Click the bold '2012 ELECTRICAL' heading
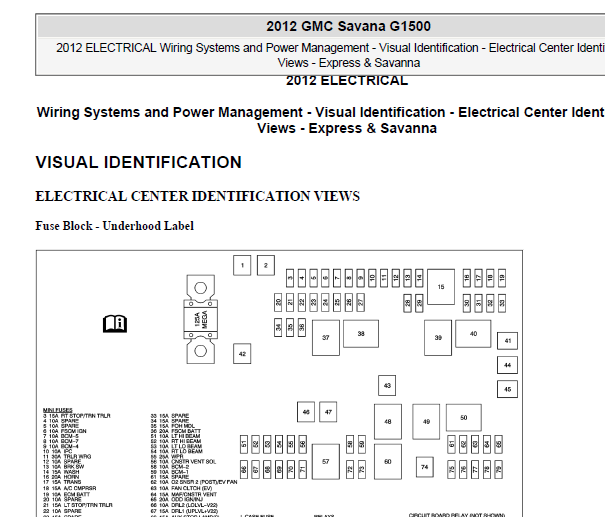The height and width of the screenshot is (517, 605). pos(347,81)
